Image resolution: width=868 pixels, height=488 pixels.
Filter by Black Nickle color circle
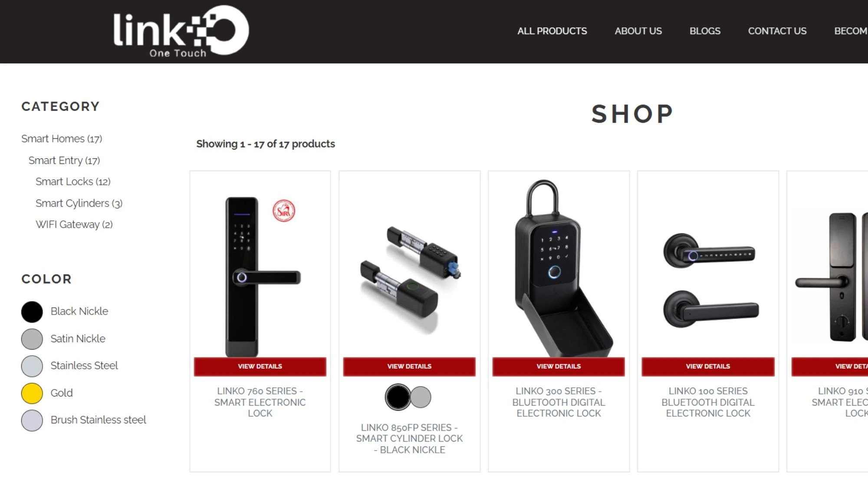tap(32, 311)
